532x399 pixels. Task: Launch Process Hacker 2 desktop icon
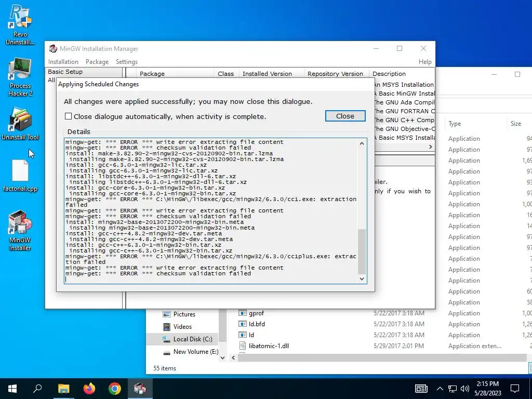[20, 77]
